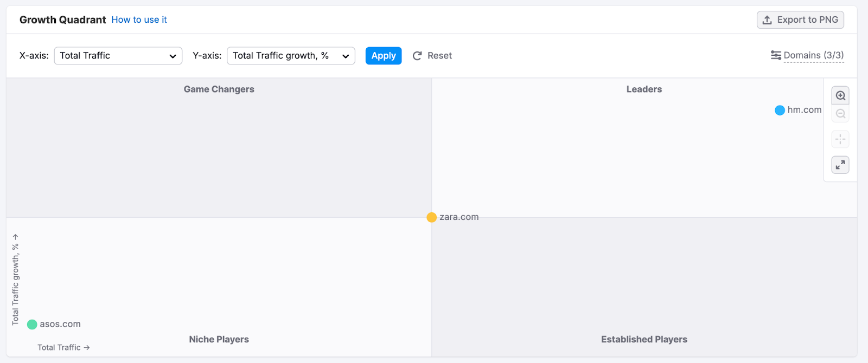Zoom in on the quadrant chart

tap(840, 95)
